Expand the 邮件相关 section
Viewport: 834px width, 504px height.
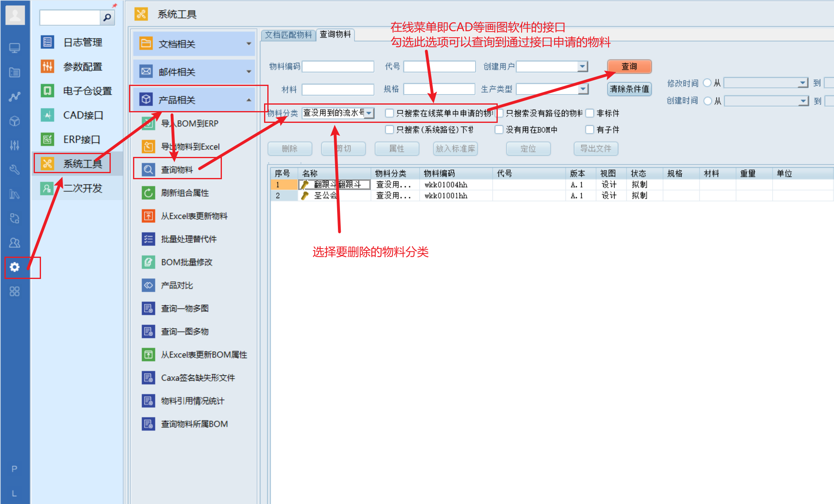194,71
